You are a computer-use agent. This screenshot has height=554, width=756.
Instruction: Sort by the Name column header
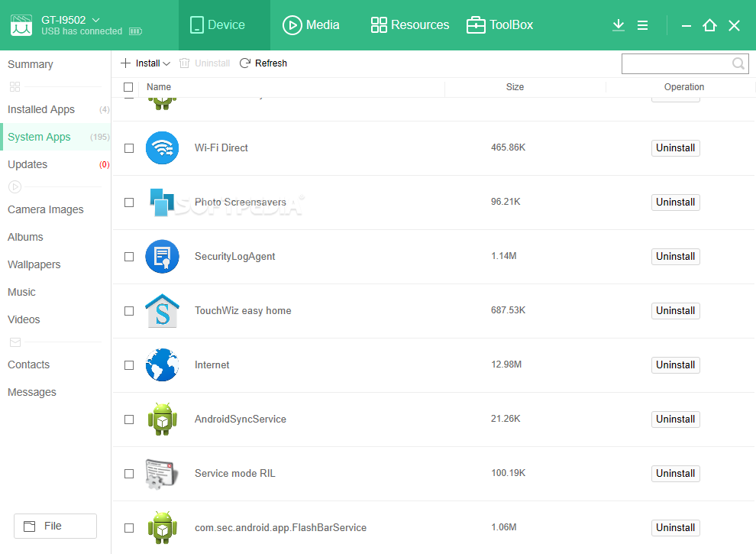159,87
